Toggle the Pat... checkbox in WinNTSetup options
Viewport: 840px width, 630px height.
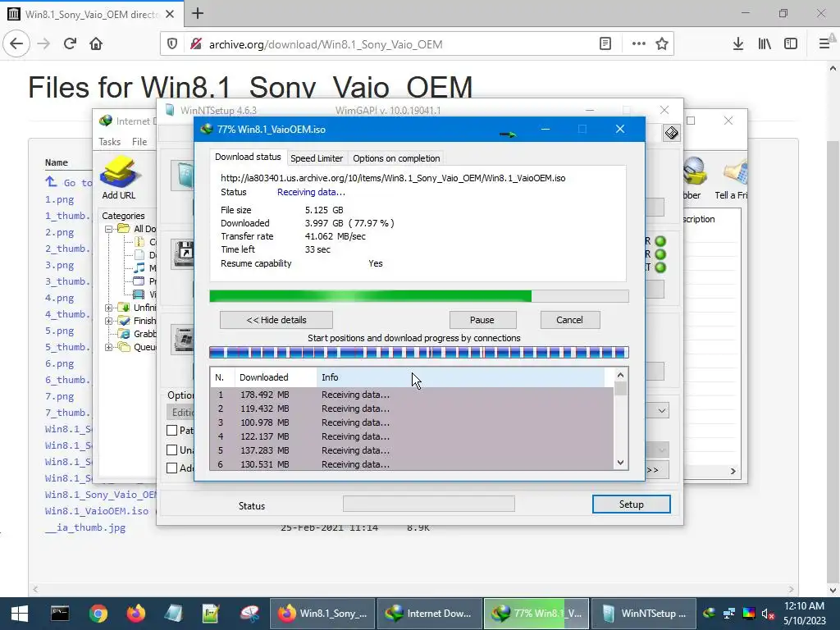pyautogui.click(x=172, y=430)
